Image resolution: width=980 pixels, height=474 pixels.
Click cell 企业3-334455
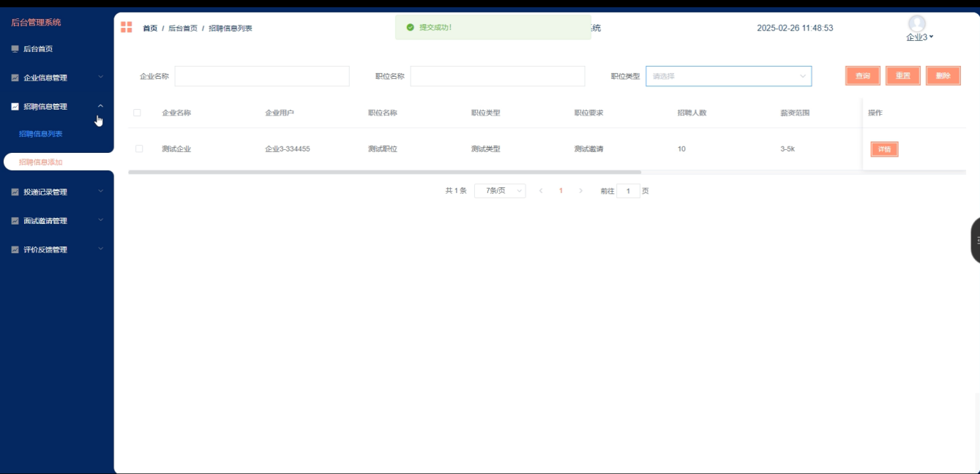click(288, 149)
